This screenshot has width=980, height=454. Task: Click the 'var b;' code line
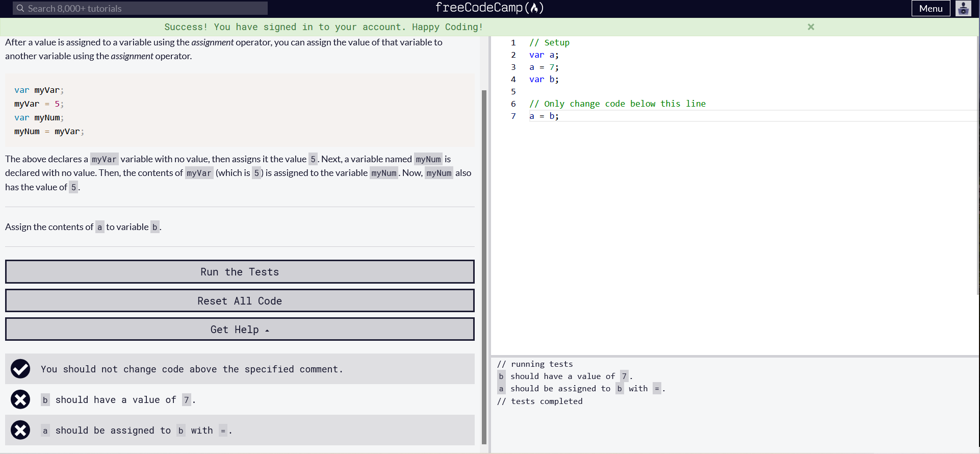pos(544,80)
